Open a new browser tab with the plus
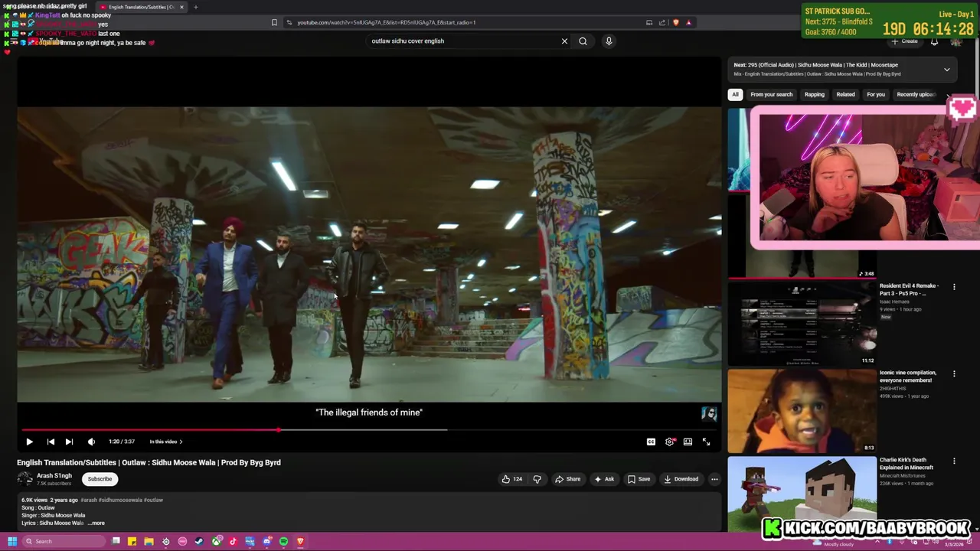980x551 pixels. pyautogui.click(x=195, y=7)
